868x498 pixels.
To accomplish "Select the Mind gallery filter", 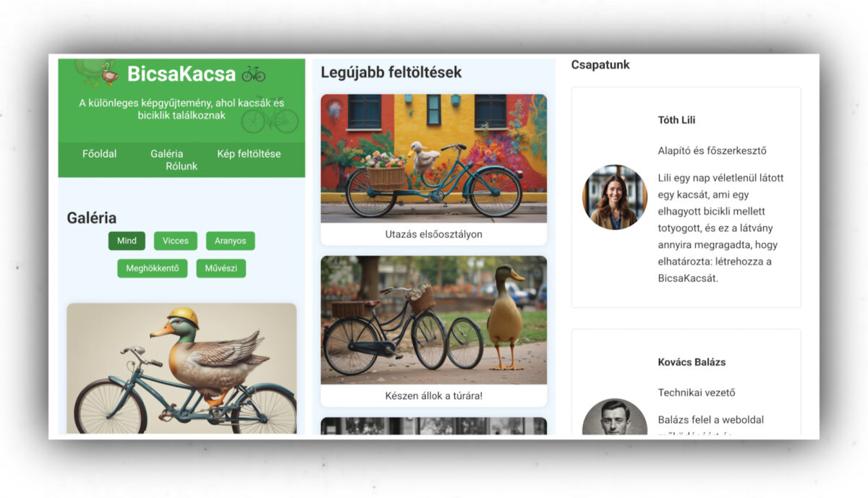I will [127, 241].
